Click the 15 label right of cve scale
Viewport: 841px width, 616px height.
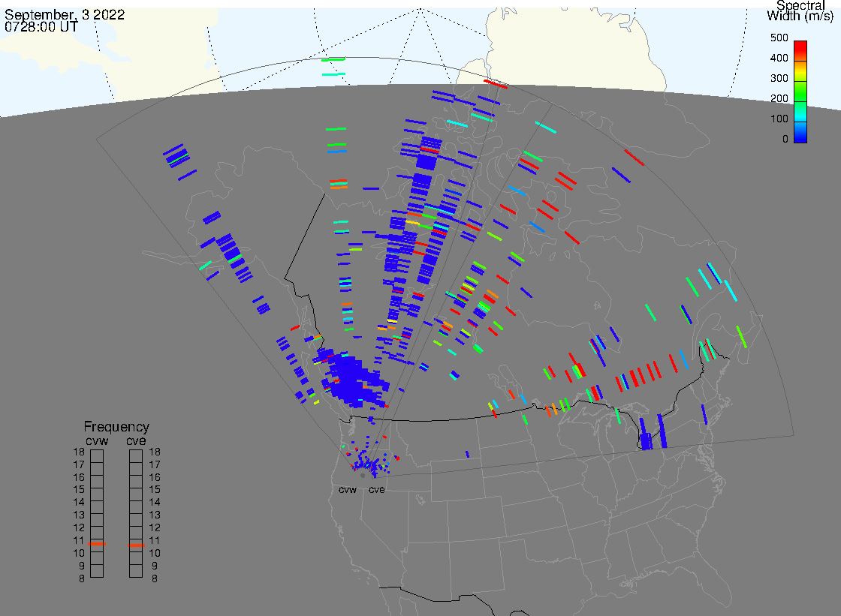pyautogui.click(x=155, y=489)
